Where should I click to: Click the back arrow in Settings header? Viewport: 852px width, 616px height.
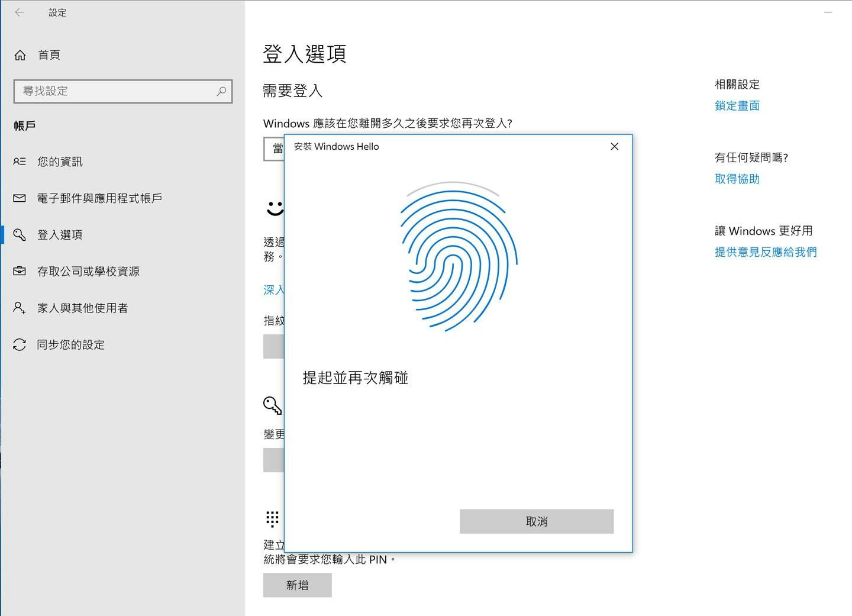point(20,12)
